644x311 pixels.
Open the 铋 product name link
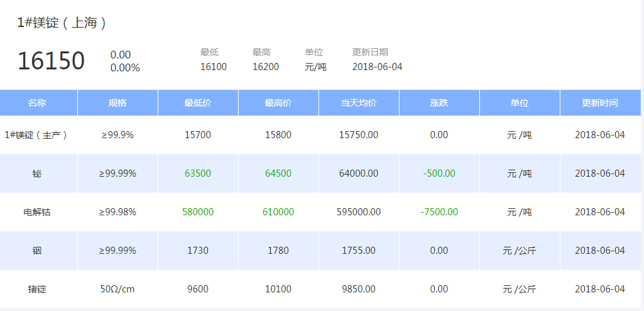tap(37, 173)
